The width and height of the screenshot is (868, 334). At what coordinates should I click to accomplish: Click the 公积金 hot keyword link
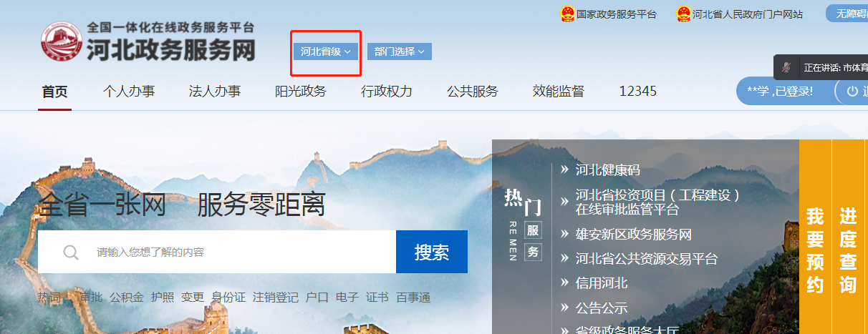(127, 298)
